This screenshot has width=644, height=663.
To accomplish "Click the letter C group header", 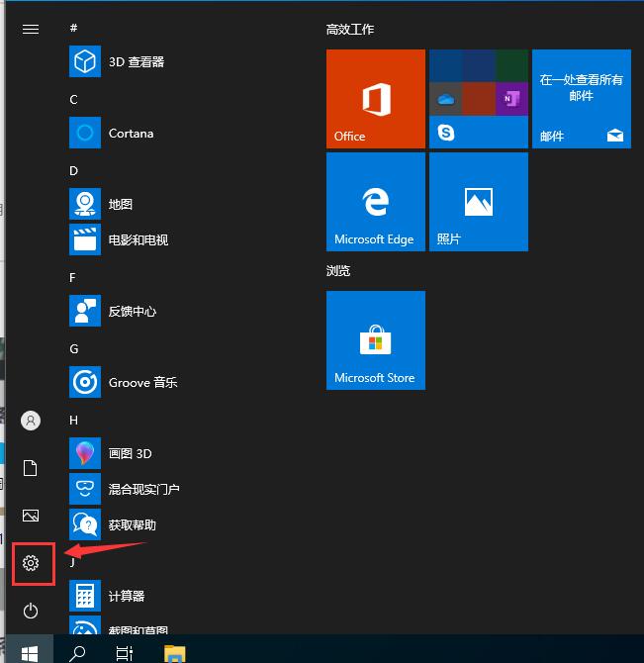I will click(74, 100).
